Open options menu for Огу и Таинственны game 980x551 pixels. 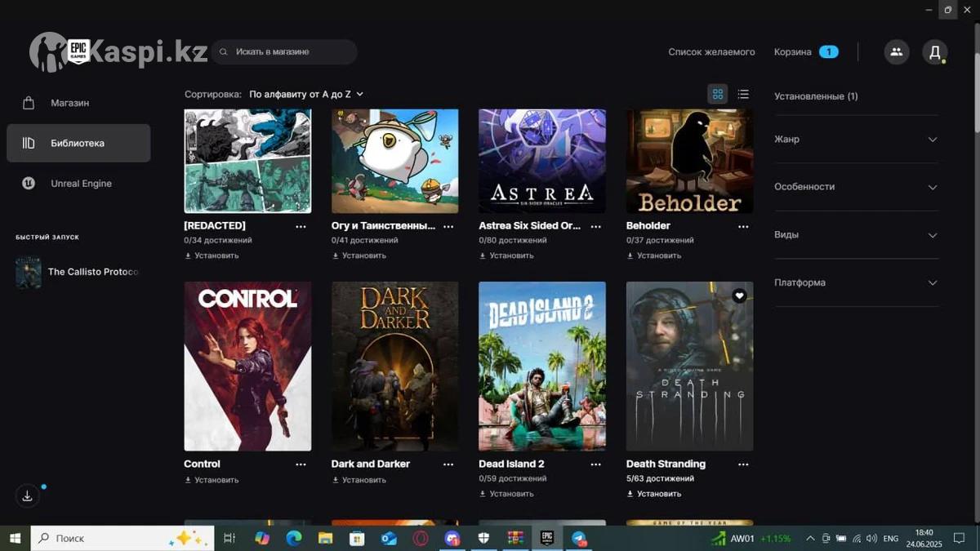pos(448,226)
